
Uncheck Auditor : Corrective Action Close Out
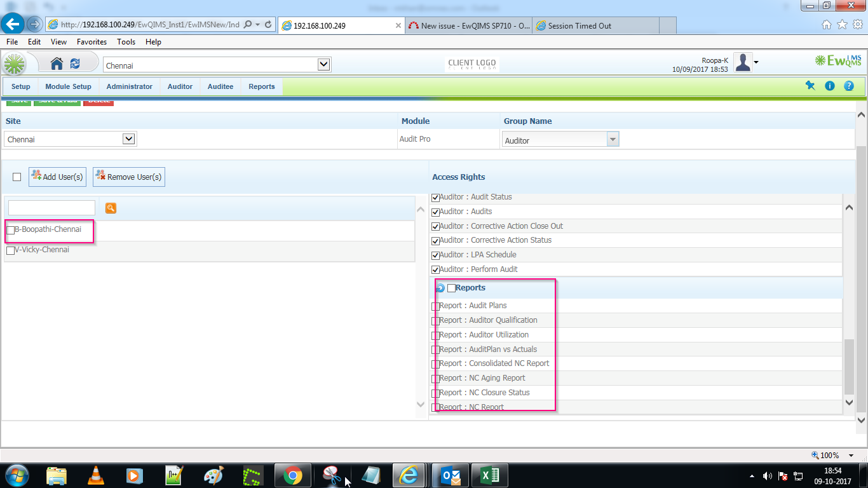tap(435, 226)
